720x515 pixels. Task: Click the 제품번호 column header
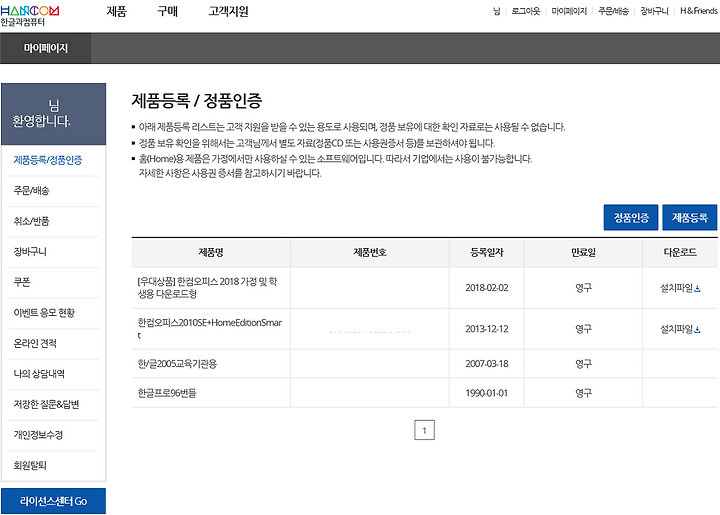370,252
